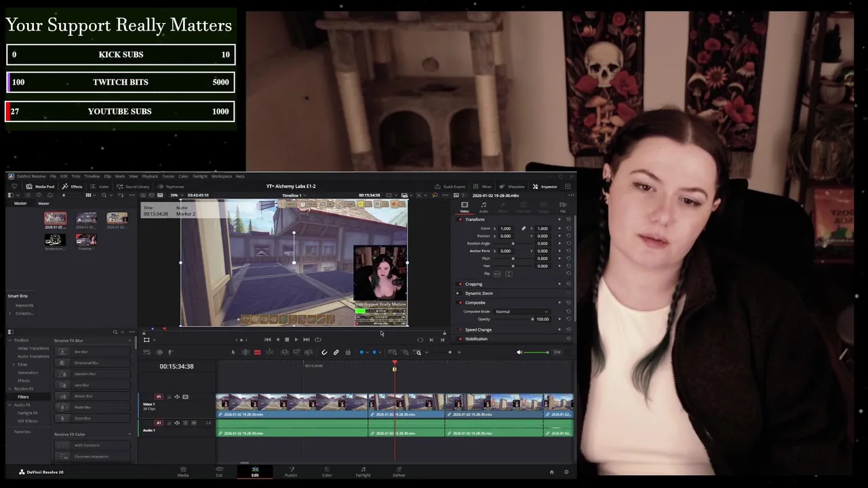Viewport: 868px width, 488px height.
Task: Open the Fusion menu in menu bar
Action: coord(167,176)
